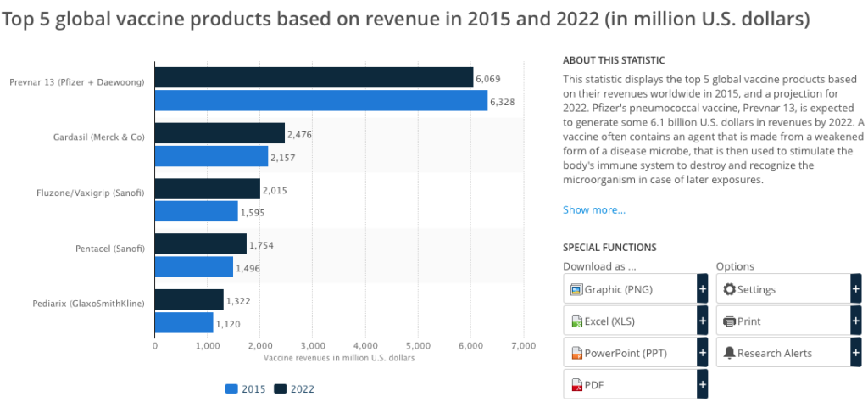Click the 'Prevnar 13 (Pfizer + Daewoong)' label

click(77, 82)
